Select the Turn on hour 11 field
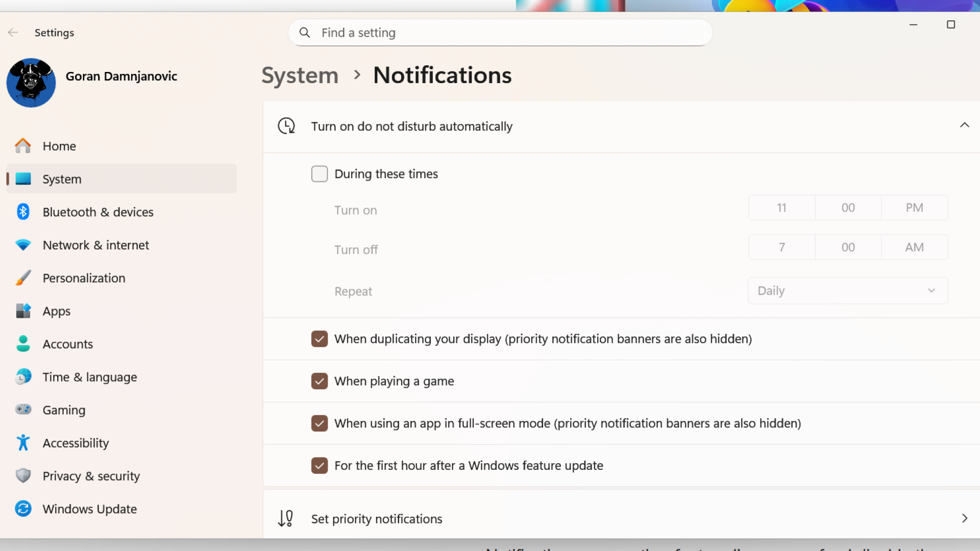980x551 pixels. pyautogui.click(x=781, y=208)
